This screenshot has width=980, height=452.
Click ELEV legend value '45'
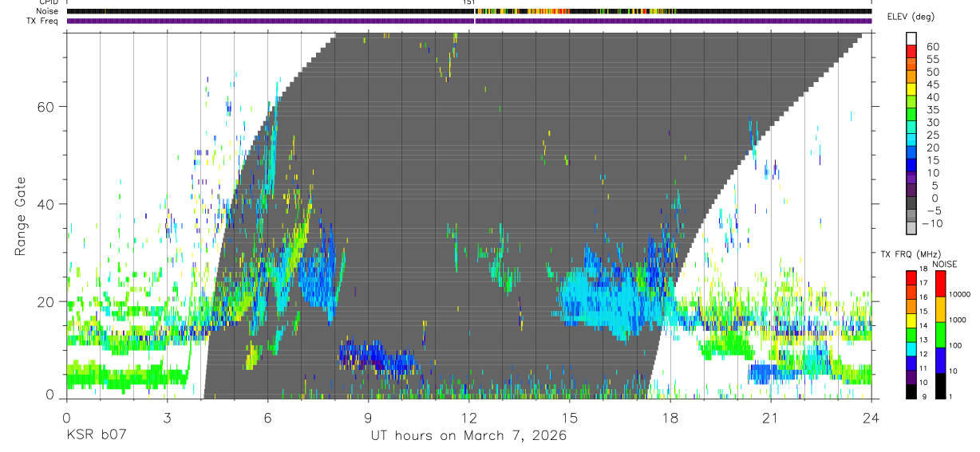click(932, 85)
